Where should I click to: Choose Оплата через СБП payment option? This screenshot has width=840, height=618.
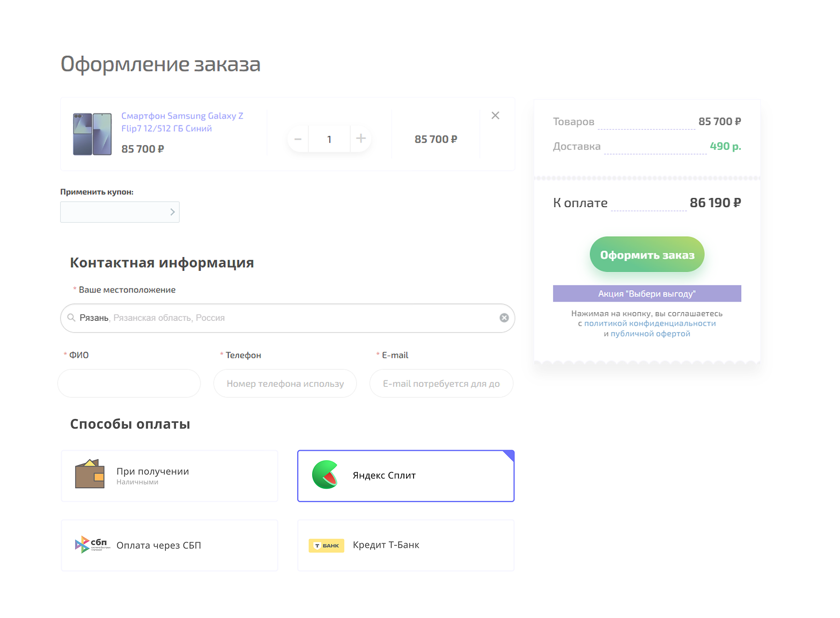click(170, 545)
